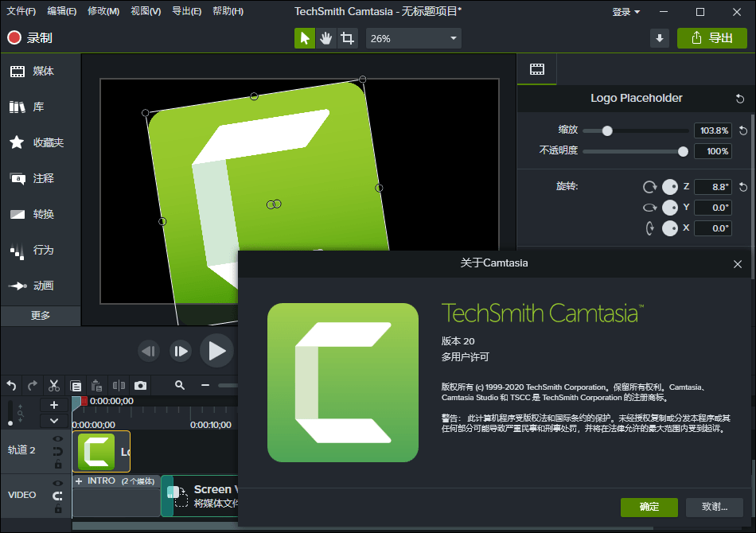Close the 关于Camtasia dialog
This screenshot has width=756, height=533.
pyautogui.click(x=737, y=264)
